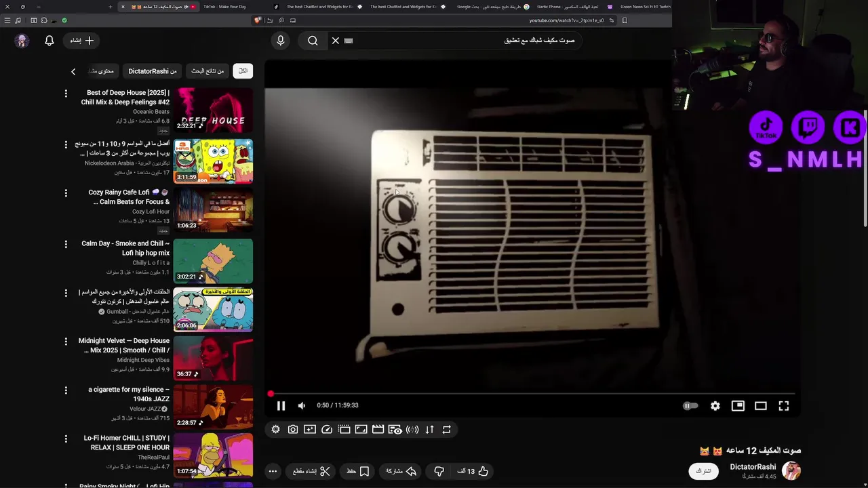Screen dimensions: 868x488
Task: Pause the air conditioner video
Action: 281,405
